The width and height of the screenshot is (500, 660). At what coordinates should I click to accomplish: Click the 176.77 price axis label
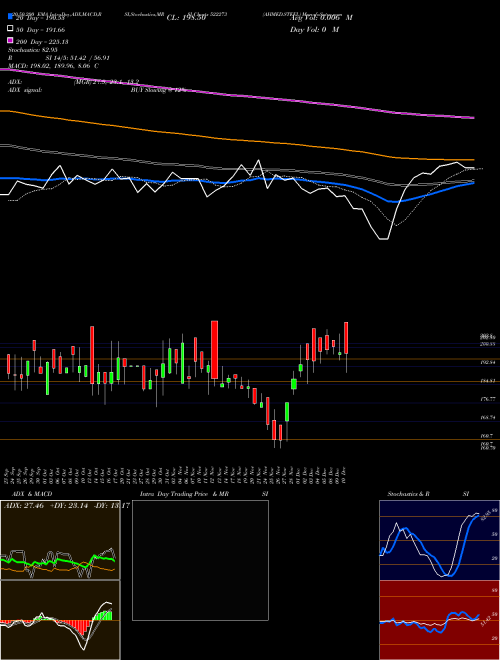488,399
